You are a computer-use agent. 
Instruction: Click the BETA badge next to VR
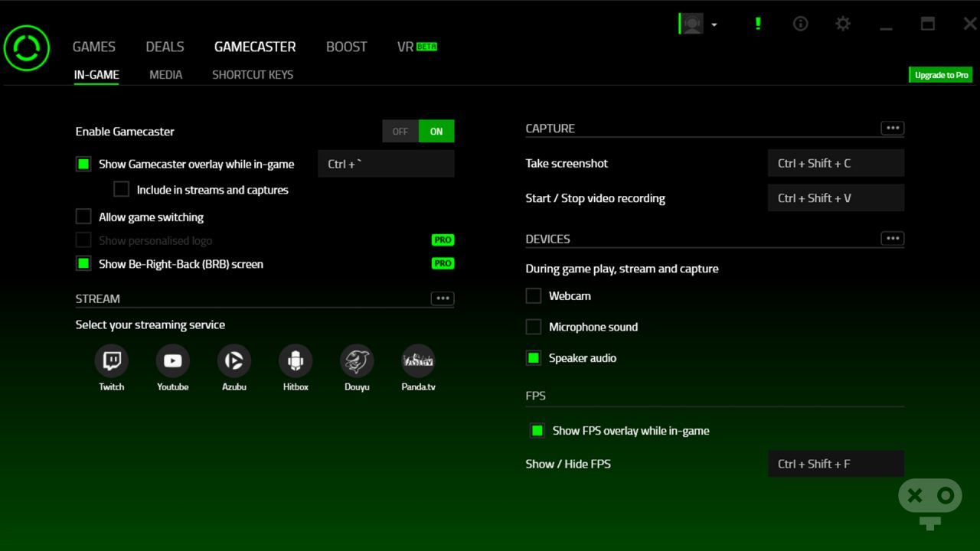[x=426, y=47]
